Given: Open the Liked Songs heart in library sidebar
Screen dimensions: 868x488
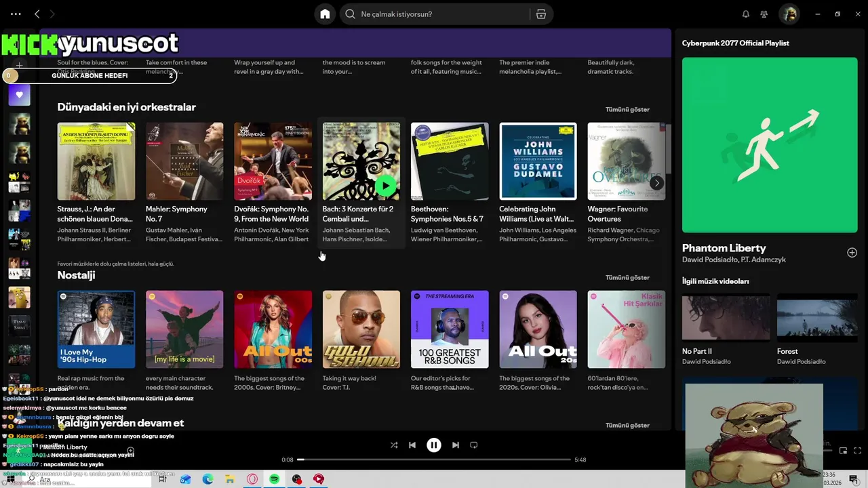Looking at the screenshot, I should pos(19,95).
